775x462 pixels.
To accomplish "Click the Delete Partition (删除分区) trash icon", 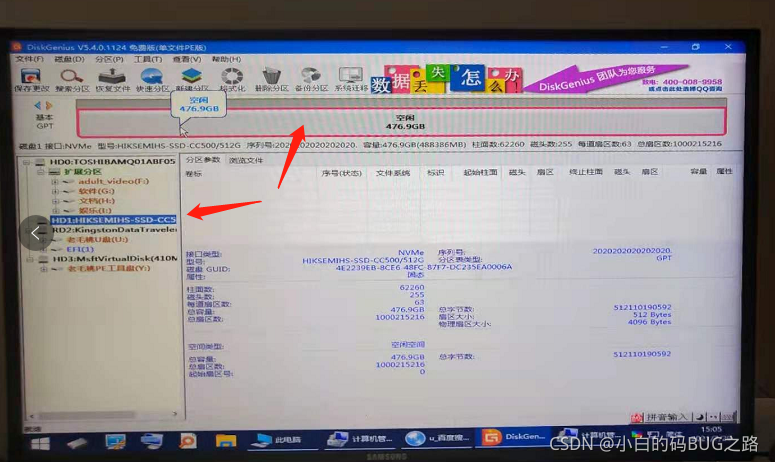I will (271, 80).
